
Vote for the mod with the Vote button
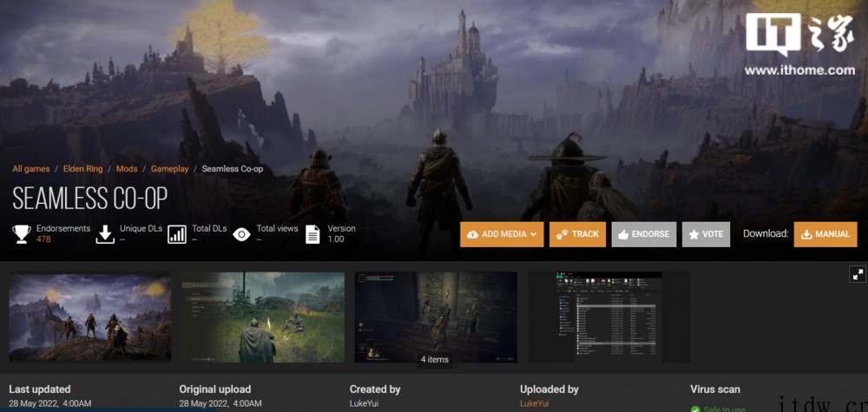pos(706,234)
